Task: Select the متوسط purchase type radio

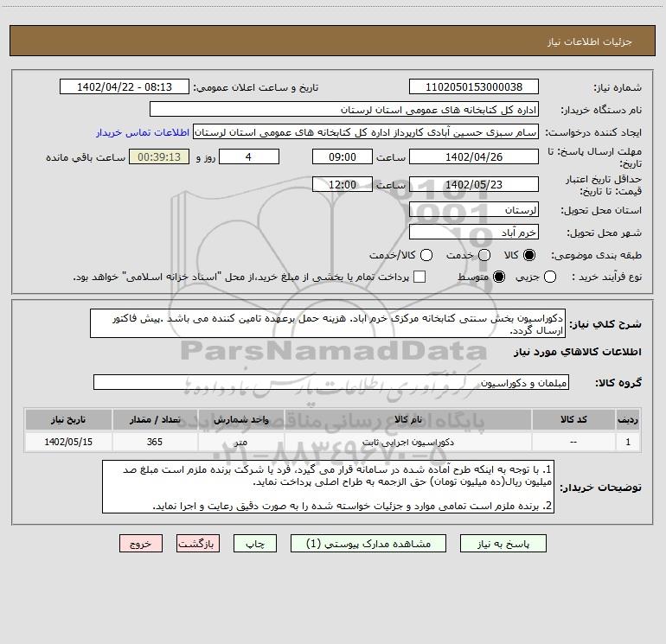Action: (x=499, y=277)
